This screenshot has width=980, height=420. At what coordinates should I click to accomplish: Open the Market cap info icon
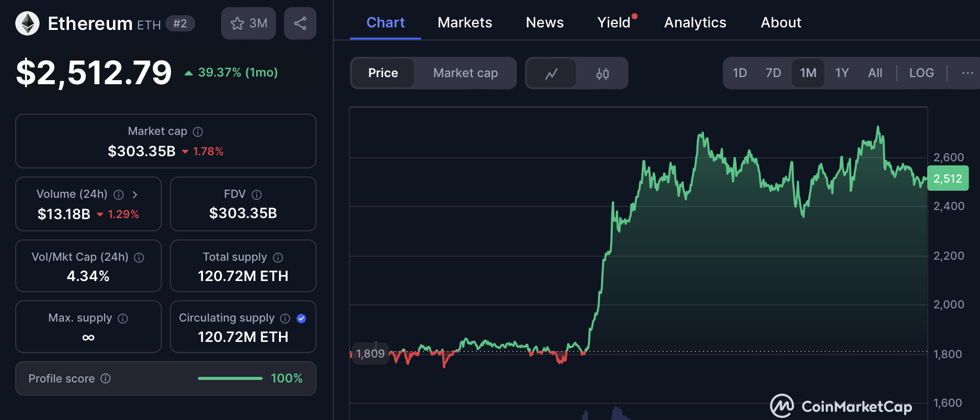[x=198, y=132]
